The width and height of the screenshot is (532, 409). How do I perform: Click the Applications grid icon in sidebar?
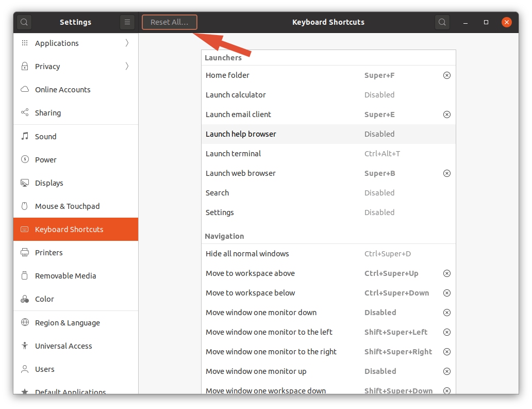pos(24,43)
